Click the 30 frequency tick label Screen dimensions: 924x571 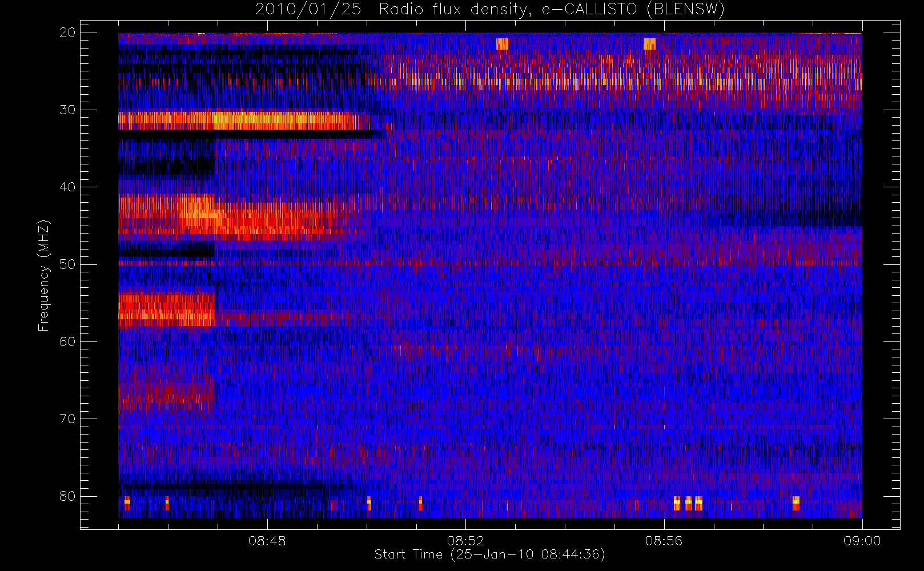click(68, 110)
